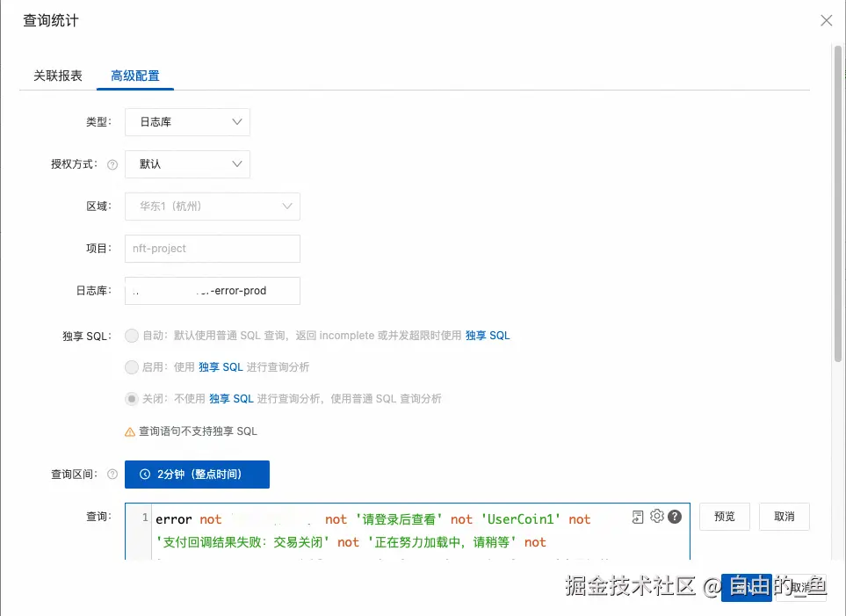
Task: Expand the 区域 dropdown 华东1 (杭州)
Action: pyautogui.click(x=213, y=207)
